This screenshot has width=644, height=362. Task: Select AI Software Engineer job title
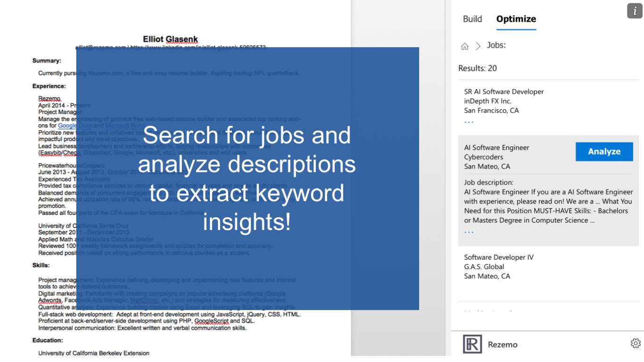pyautogui.click(x=496, y=148)
